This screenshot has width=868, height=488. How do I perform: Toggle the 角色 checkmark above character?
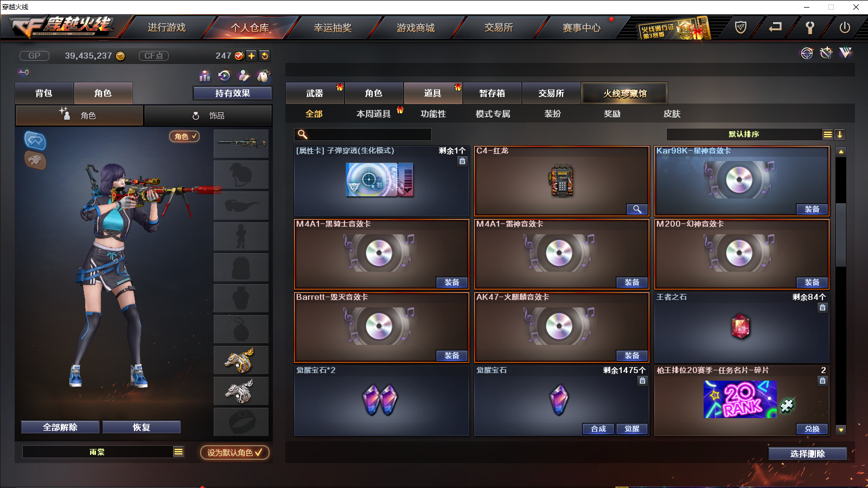click(x=184, y=136)
